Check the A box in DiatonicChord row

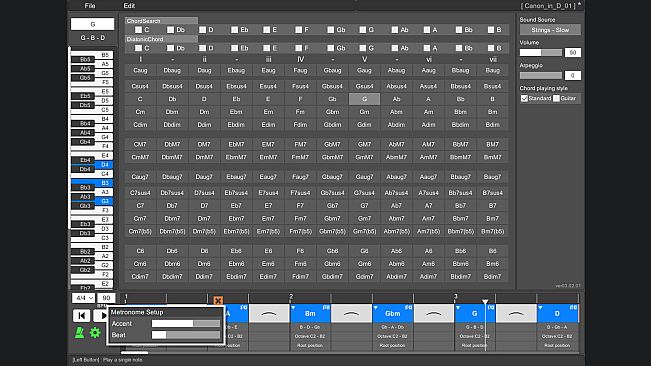[427, 48]
